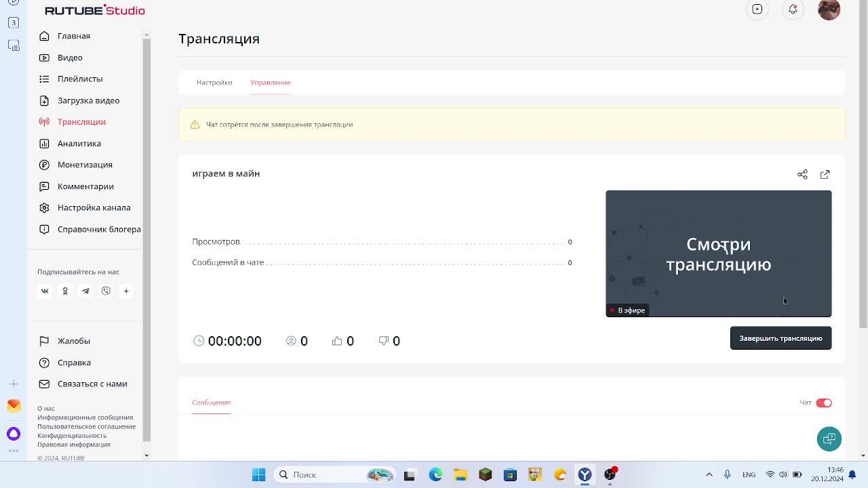Open the notifications bell in header
Image resolution: width=868 pixels, height=488 pixels.
coord(793,9)
